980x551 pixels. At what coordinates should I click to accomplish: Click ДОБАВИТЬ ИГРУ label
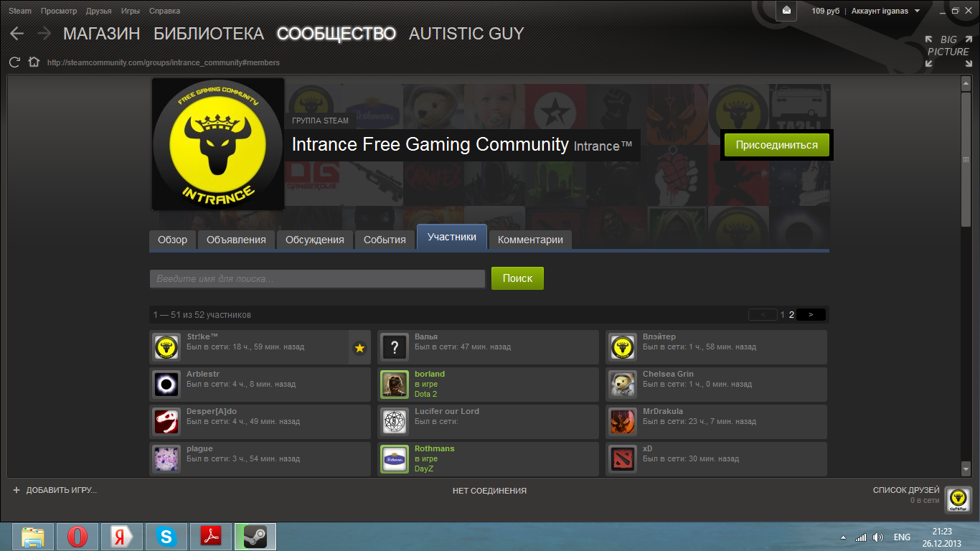pyautogui.click(x=62, y=490)
